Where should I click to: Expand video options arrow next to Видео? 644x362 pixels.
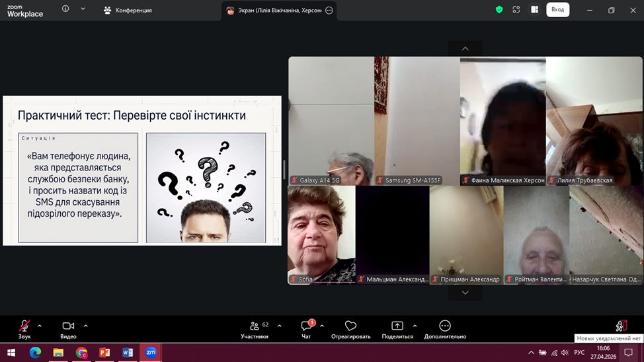click(x=86, y=326)
